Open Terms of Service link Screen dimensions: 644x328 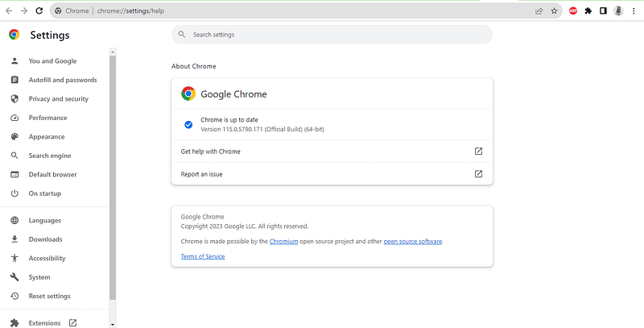pos(203,256)
